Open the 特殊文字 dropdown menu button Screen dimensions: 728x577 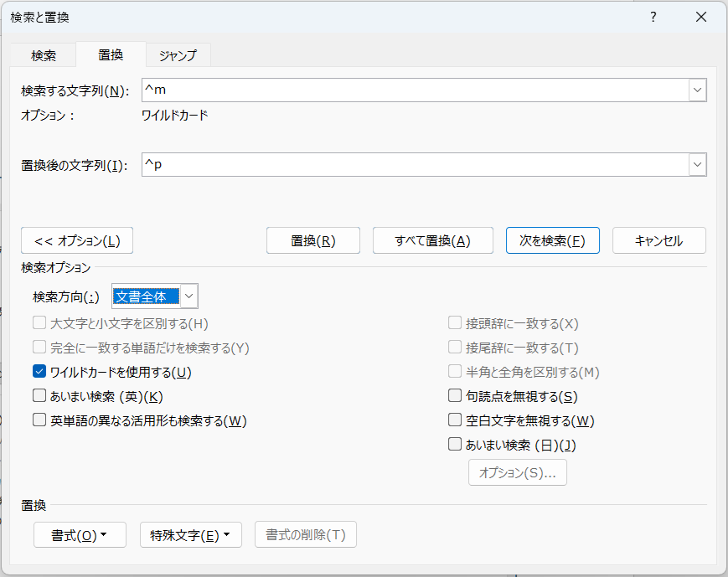pyautogui.click(x=190, y=535)
